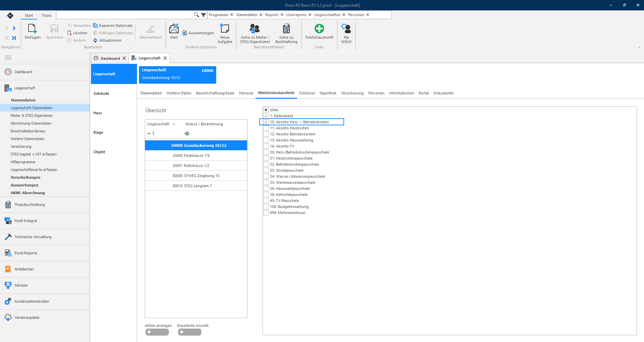Click the Einfügen ribbon icon
Viewport: 644px width, 342px height.
click(x=33, y=29)
